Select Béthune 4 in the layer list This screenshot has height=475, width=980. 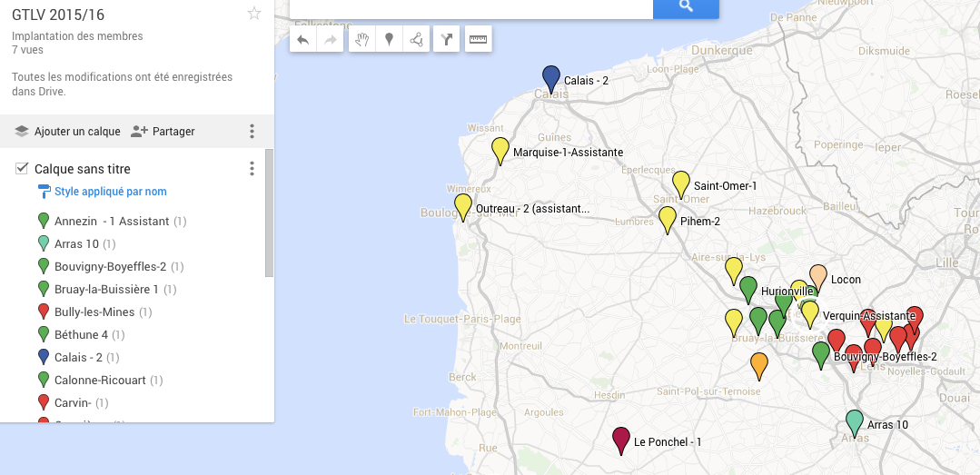(x=81, y=334)
